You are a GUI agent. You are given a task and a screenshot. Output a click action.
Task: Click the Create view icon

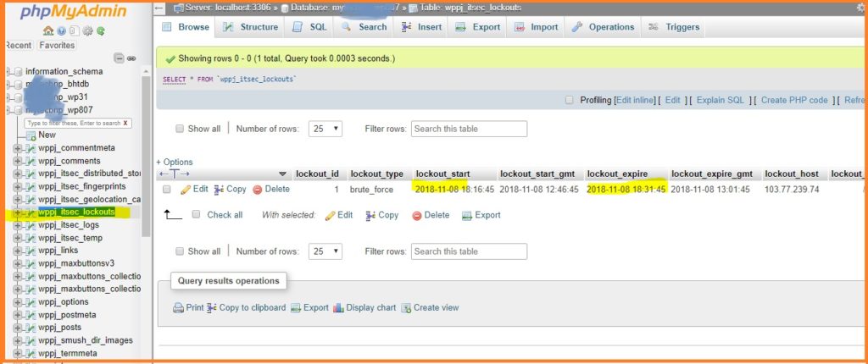tap(406, 308)
